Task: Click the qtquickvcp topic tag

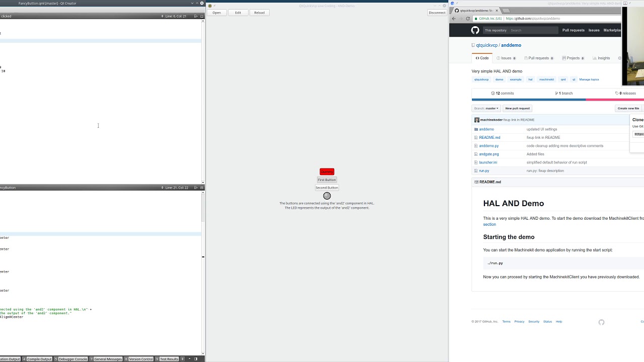Action: 481,79
